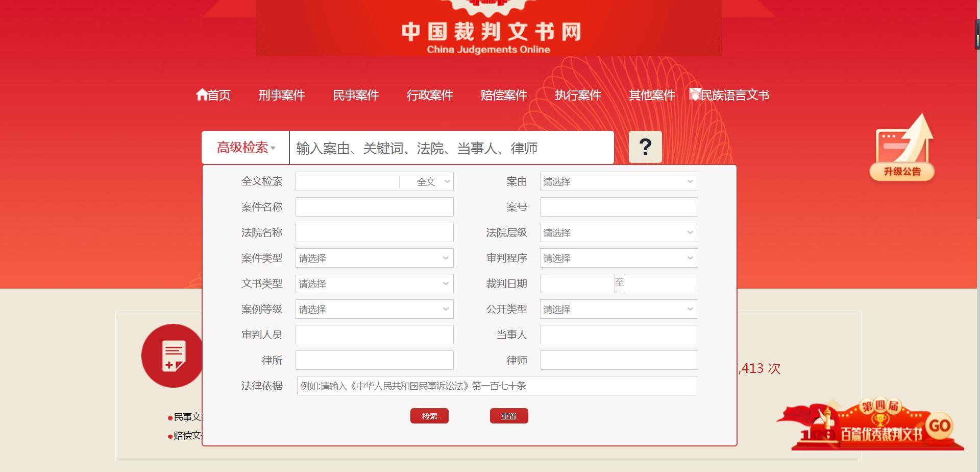Switch to the 民事案件 section

click(356, 95)
